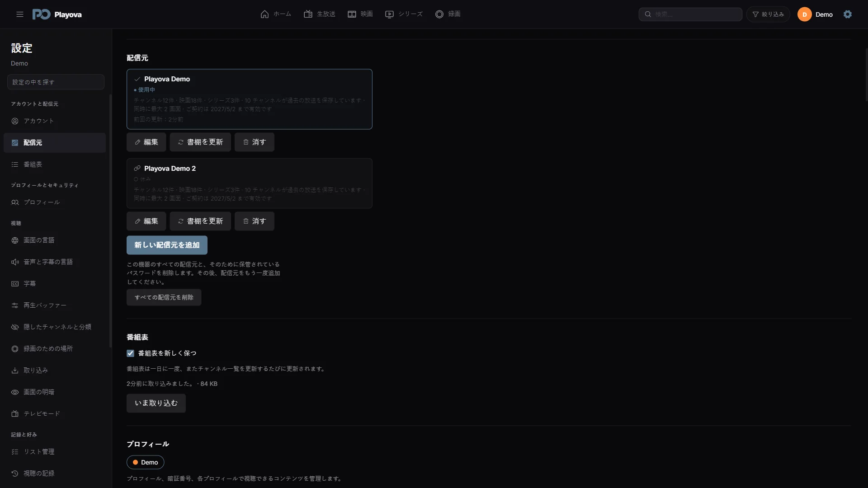Image resolution: width=868 pixels, height=488 pixels.
Task: Click the orange D avatar
Action: 804,14
